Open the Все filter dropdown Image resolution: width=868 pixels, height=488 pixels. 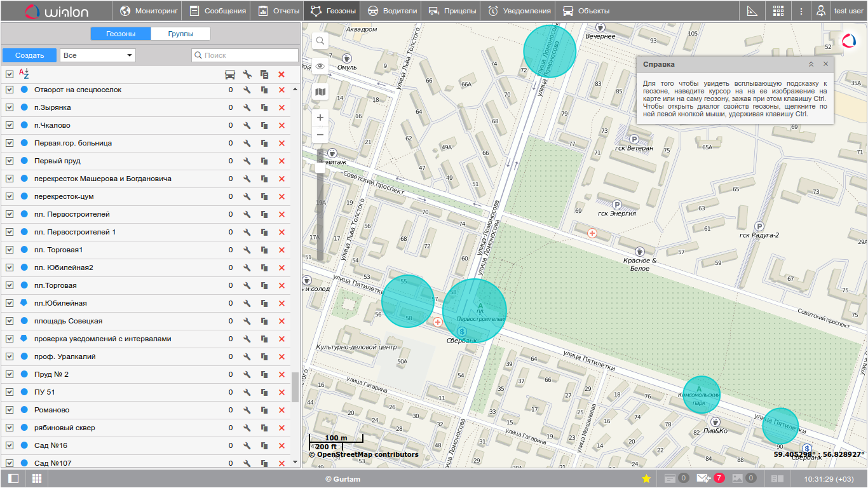click(98, 55)
